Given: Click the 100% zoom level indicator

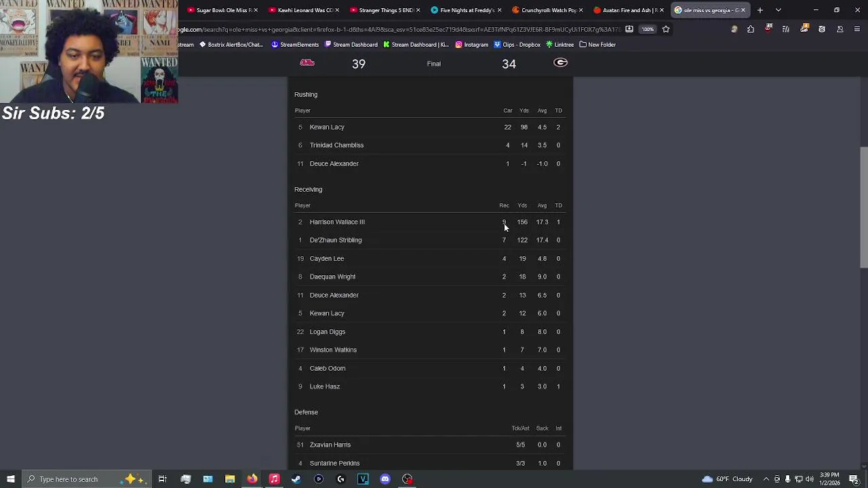Looking at the screenshot, I should click(x=648, y=29).
